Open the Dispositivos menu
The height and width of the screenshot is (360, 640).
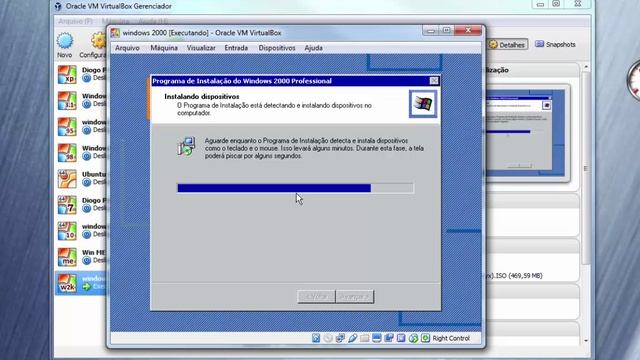277,48
